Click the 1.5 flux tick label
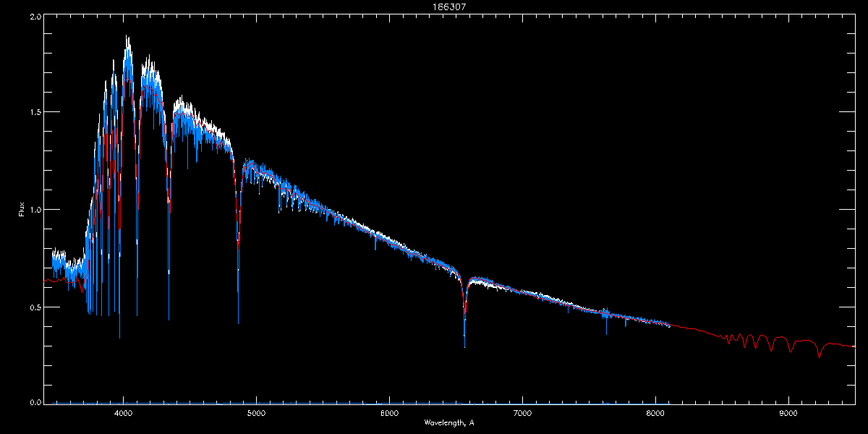The height and width of the screenshot is (434, 868). click(35, 113)
